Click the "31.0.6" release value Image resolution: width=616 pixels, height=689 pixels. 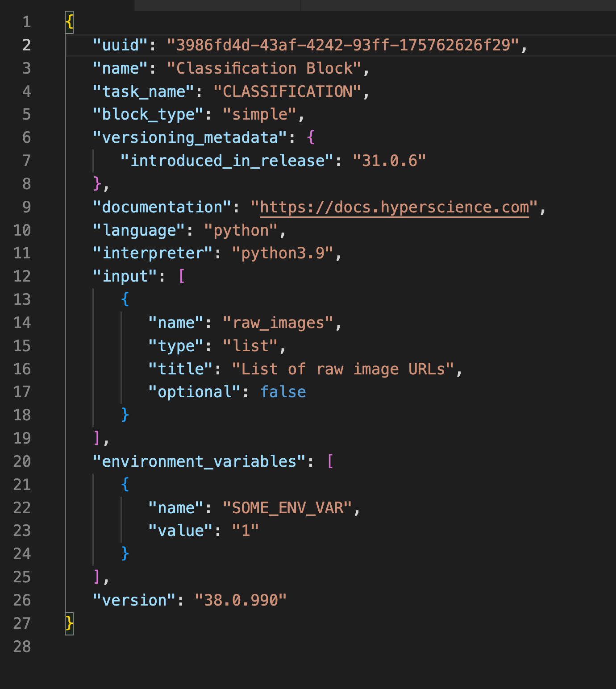coord(389,161)
